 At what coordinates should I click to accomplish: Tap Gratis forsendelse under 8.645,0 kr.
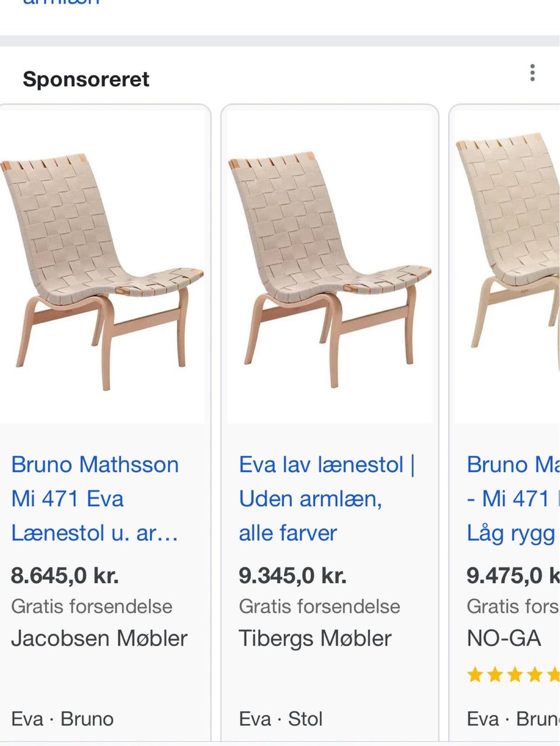point(92,606)
